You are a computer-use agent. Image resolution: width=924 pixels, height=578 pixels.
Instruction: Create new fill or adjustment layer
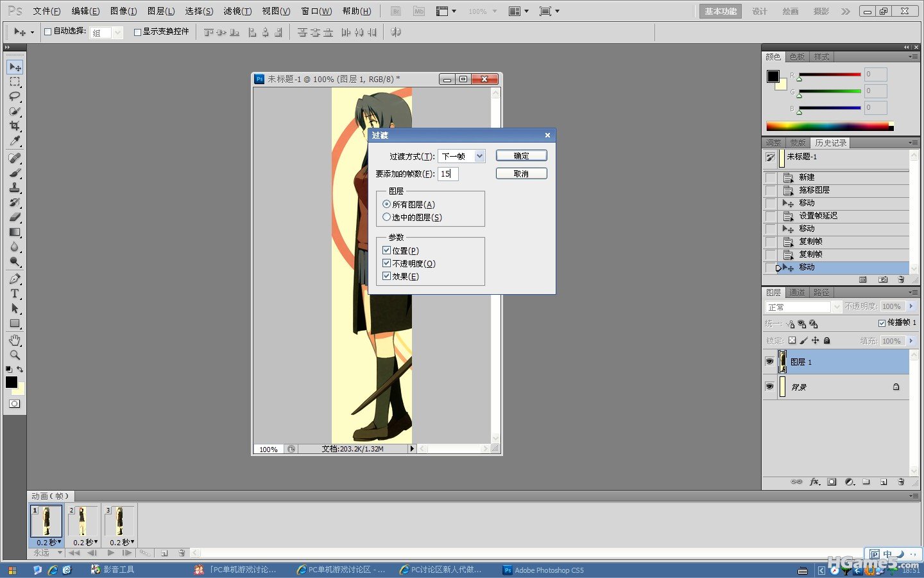pyautogui.click(x=850, y=482)
